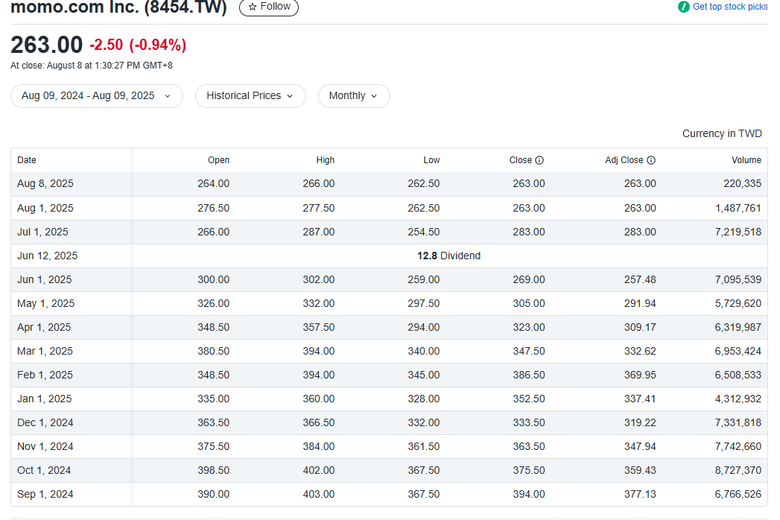Open the Monthly frequency dropdown
The width and height of the screenshot is (780, 520).
tap(354, 96)
